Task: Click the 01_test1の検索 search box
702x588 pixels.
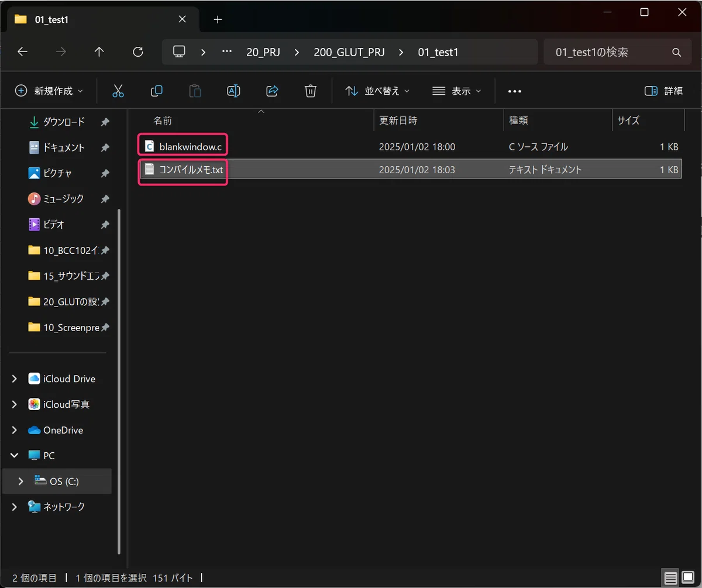Action: point(618,52)
